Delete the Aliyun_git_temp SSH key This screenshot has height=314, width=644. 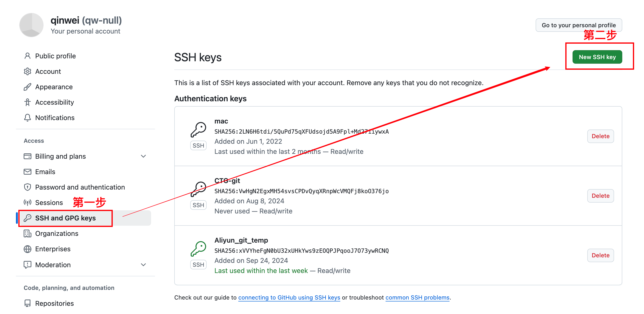pyautogui.click(x=600, y=255)
